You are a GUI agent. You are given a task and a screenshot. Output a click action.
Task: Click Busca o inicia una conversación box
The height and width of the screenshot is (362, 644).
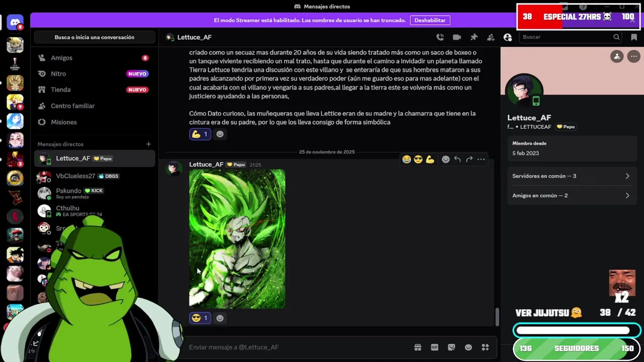coord(95,37)
